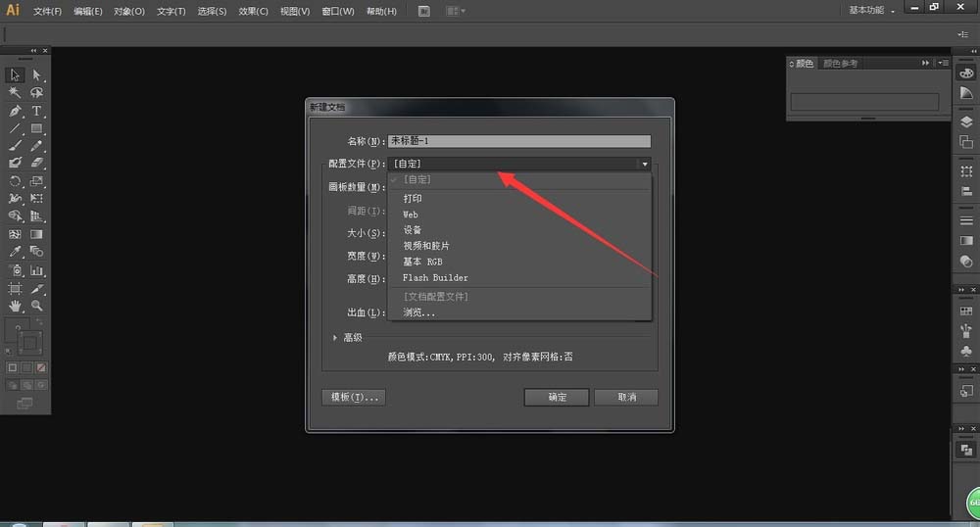Select the Blend tool
This screenshot has height=527, width=980.
tap(37, 252)
